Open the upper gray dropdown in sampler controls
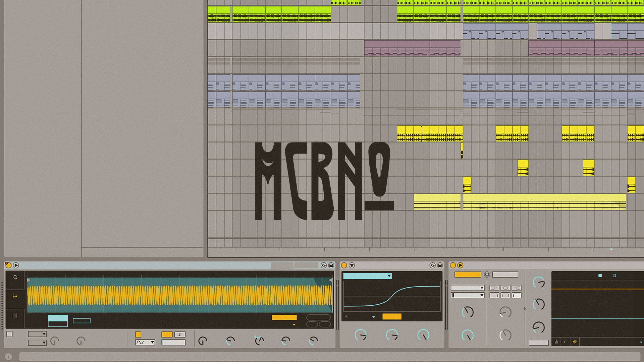 coord(37,334)
